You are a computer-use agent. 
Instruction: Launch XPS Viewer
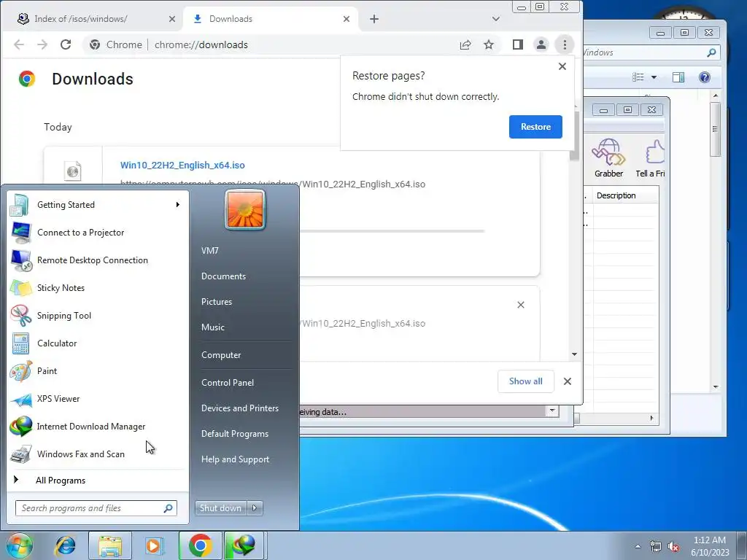pos(97,399)
